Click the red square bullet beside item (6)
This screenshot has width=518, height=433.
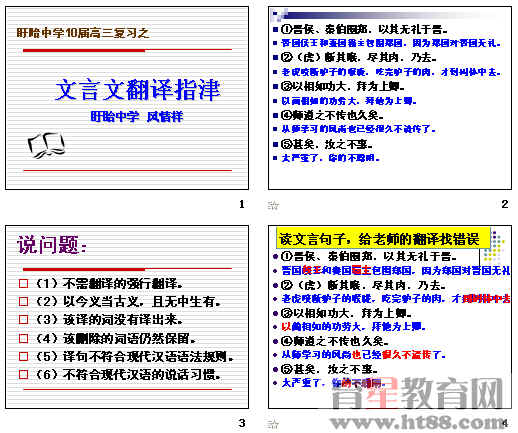click(x=24, y=375)
